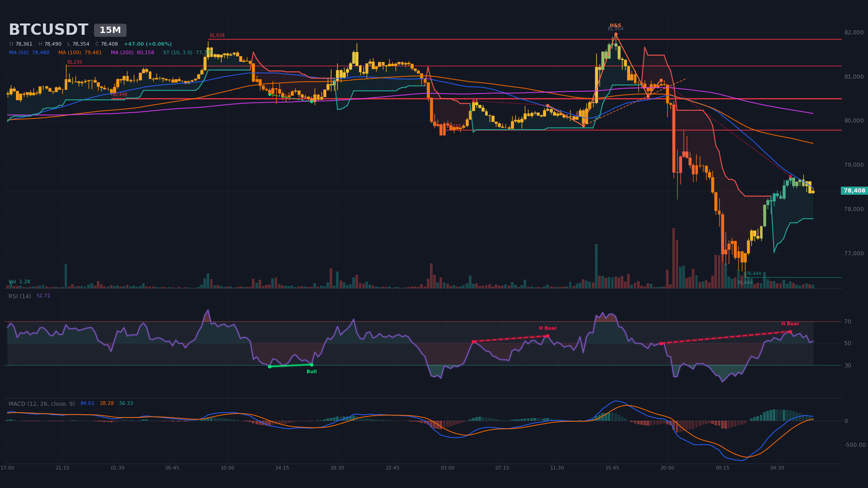Click the -500.00 MACD axis label
Screen dimensions: 868x488
(854, 445)
